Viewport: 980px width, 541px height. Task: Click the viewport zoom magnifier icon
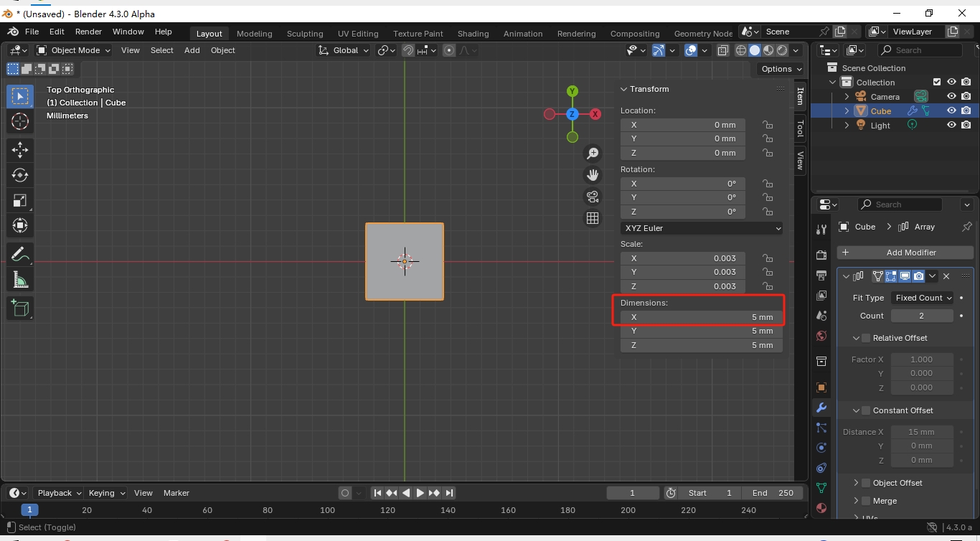[x=593, y=153]
